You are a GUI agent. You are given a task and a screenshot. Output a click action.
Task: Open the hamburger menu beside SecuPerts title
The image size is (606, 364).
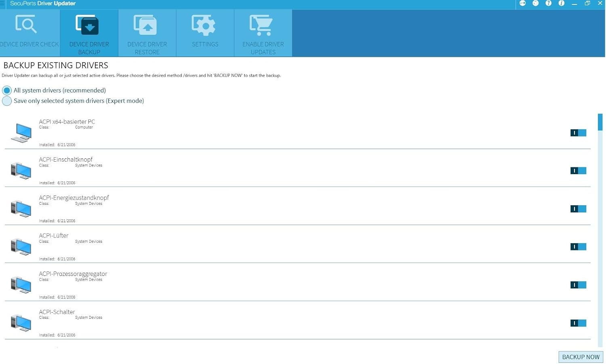[x=2, y=3]
